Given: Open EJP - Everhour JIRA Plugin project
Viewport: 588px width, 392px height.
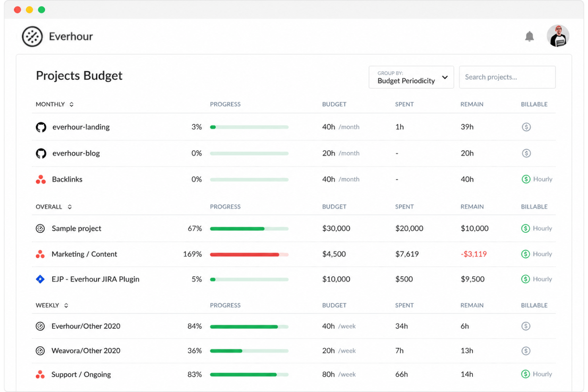Looking at the screenshot, I should click(x=95, y=279).
